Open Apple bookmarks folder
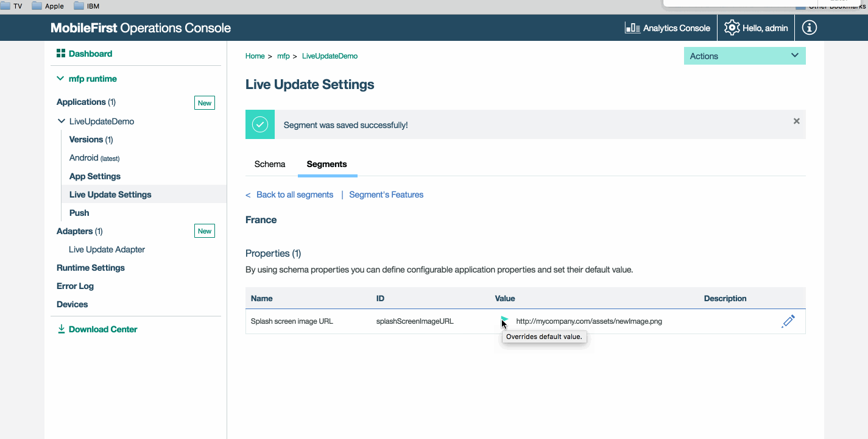Viewport: 868px width, 439px height. [x=48, y=6]
